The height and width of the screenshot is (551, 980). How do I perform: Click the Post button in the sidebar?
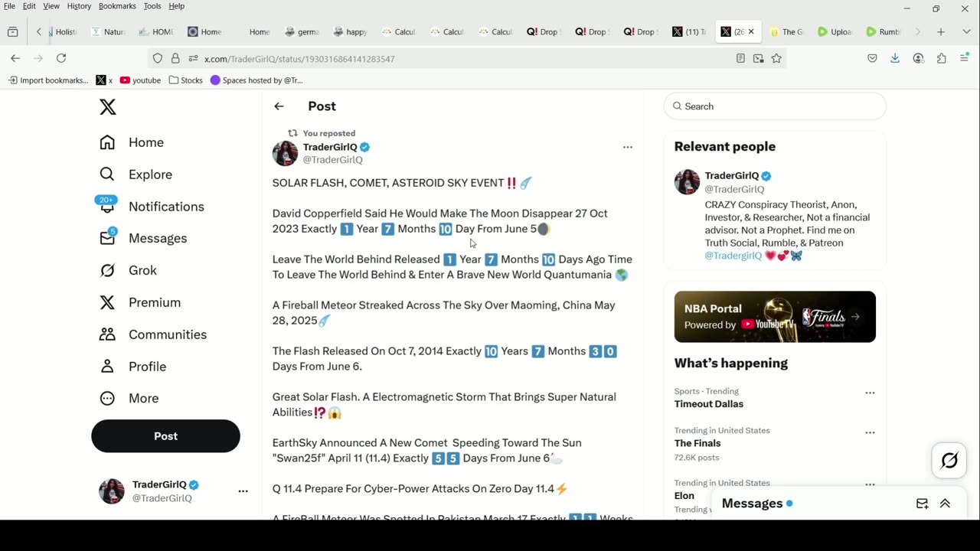pyautogui.click(x=165, y=436)
